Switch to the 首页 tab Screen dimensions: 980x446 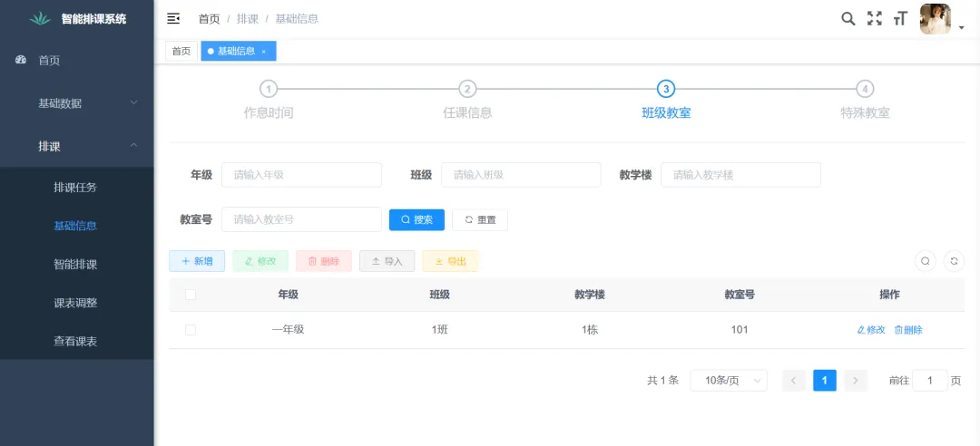[181, 52]
